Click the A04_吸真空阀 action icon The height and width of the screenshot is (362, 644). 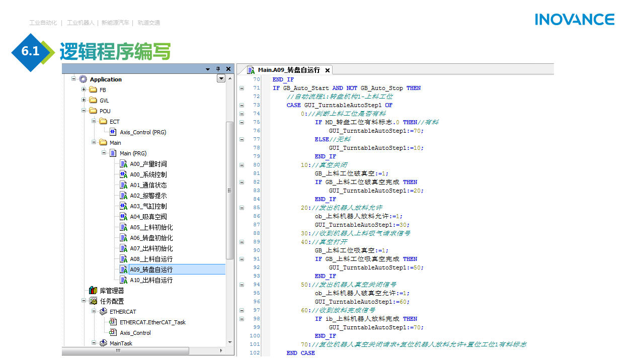pyautogui.click(x=123, y=216)
